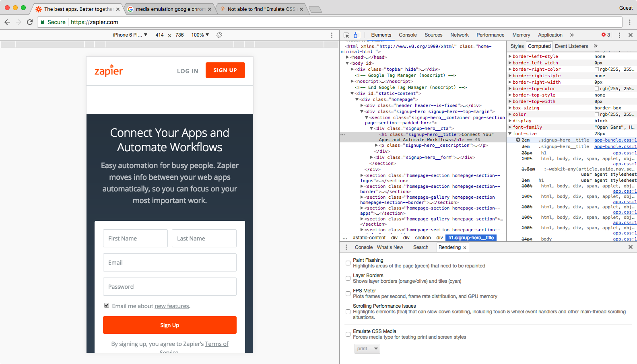Open the print media type dropdown

pos(367,349)
